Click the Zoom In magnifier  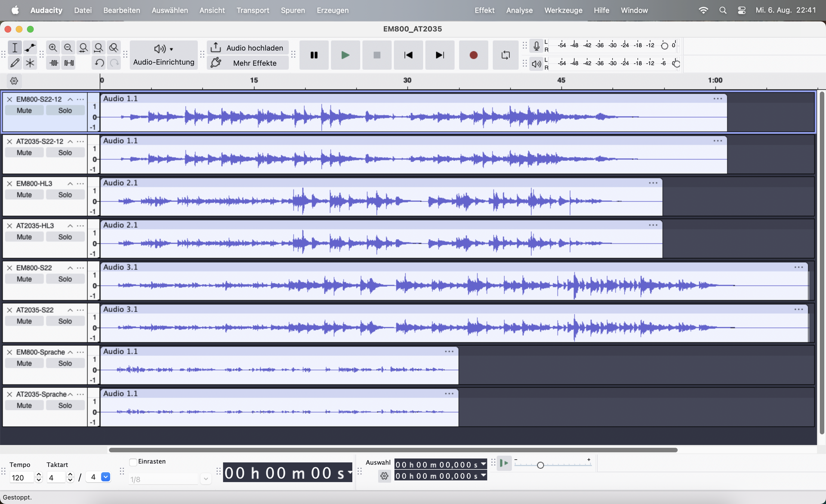(53, 48)
